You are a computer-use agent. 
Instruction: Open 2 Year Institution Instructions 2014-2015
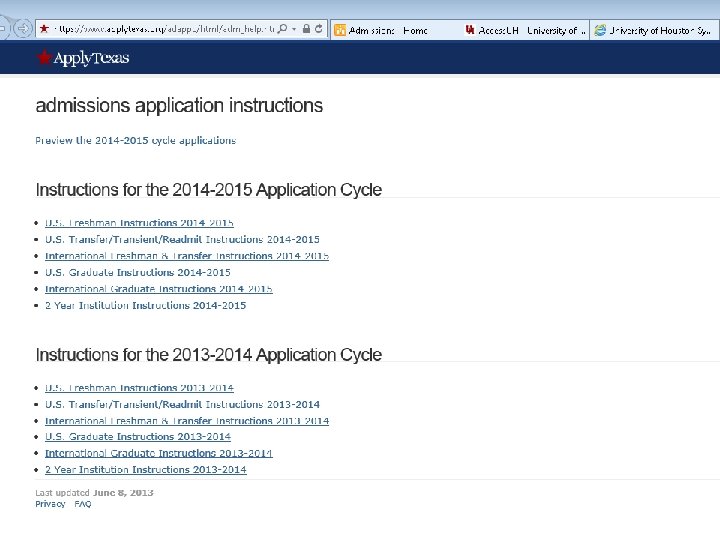coord(145,306)
